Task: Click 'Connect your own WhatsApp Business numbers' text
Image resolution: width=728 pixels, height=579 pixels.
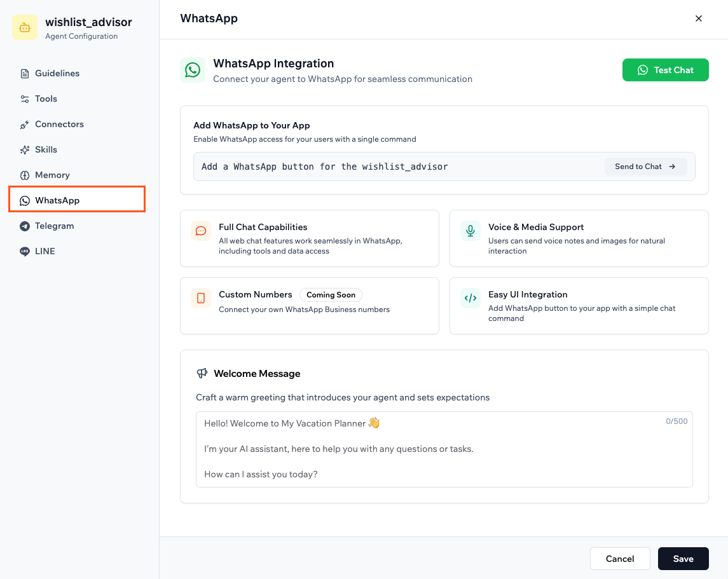Action: tap(304, 310)
